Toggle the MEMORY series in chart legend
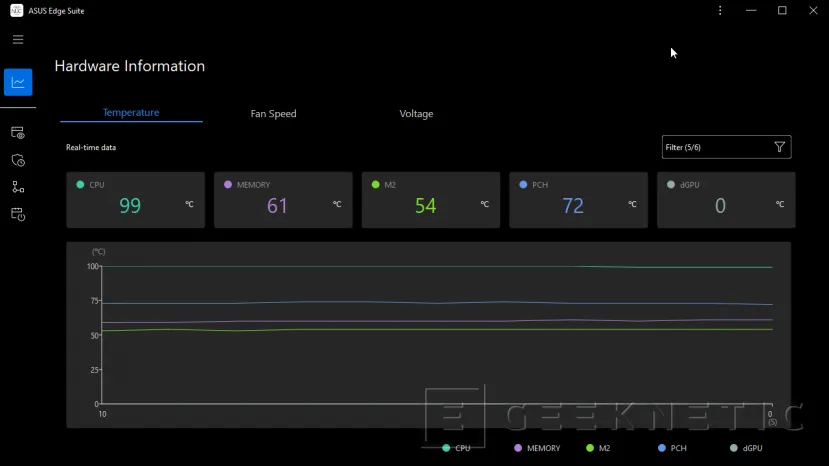Screen dimensions: 829x466 point(536,448)
